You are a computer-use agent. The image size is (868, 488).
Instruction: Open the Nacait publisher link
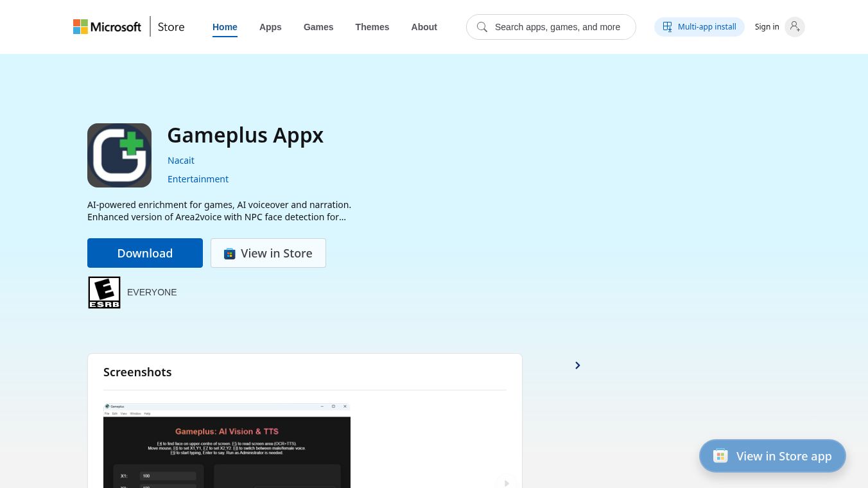181,161
